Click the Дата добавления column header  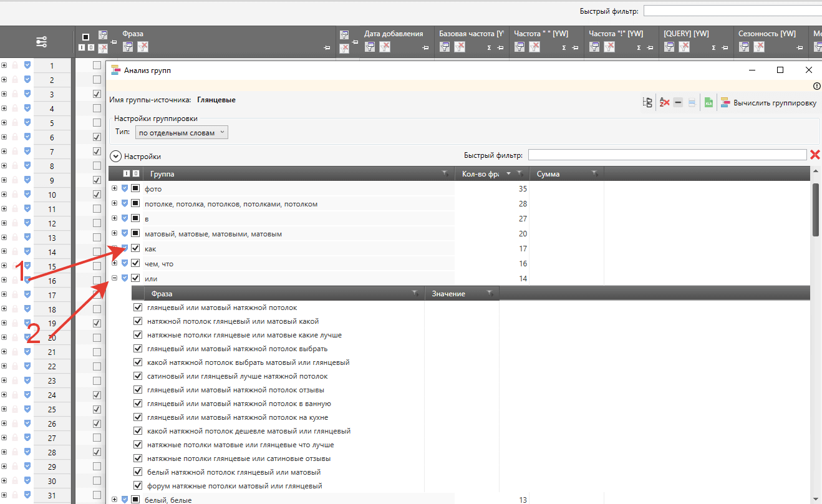click(x=394, y=34)
